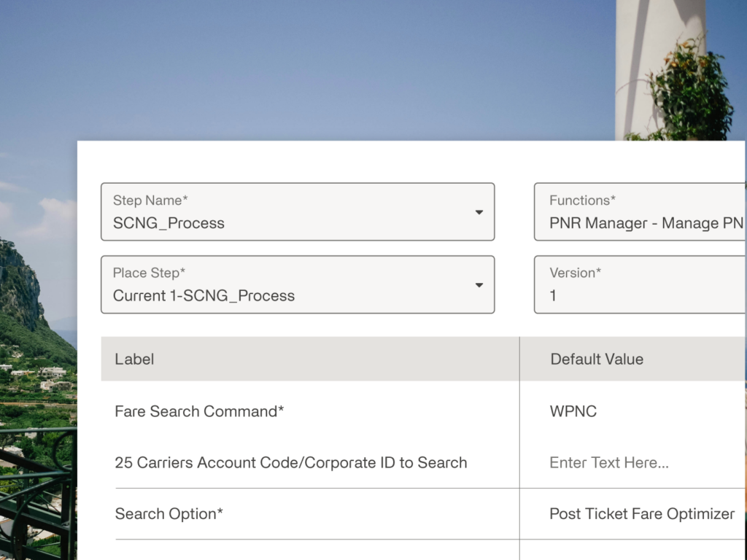The width and height of the screenshot is (747, 560).
Task: Select the Search Option row label
Action: (x=169, y=514)
